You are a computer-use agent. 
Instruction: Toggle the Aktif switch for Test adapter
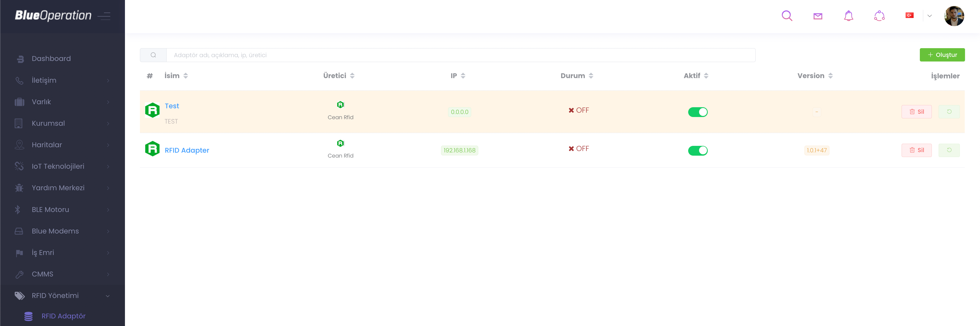tap(697, 112)
